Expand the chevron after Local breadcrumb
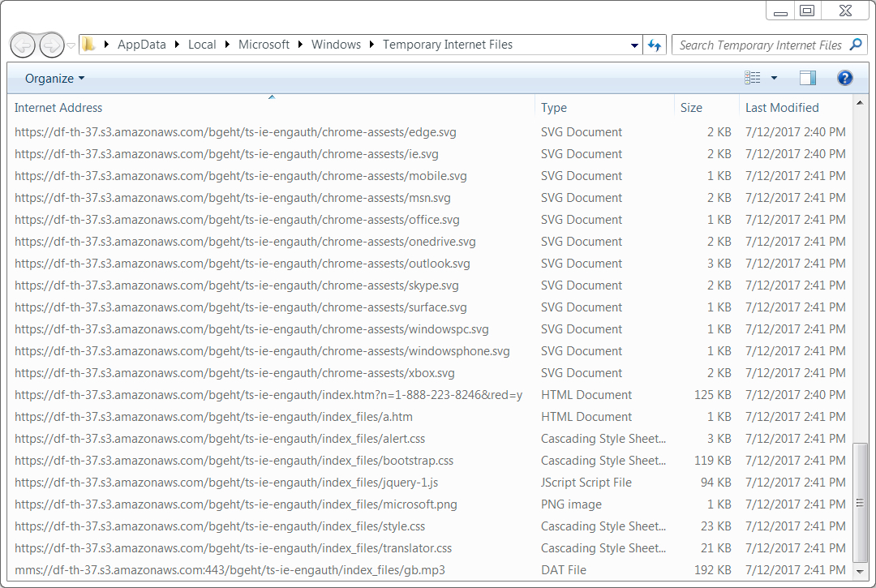The height and width of the screenshot is (588, 876). (227, 45)
